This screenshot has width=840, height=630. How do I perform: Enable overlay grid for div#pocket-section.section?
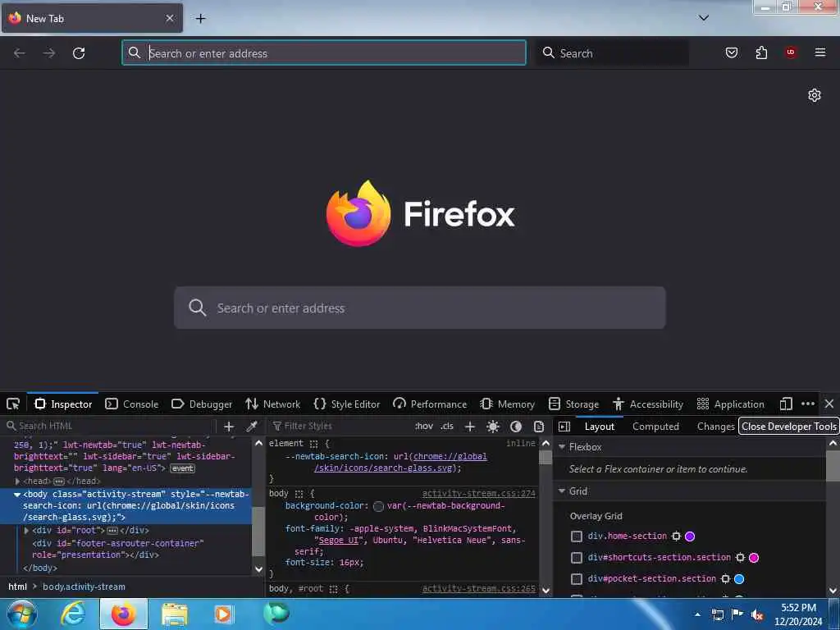(577, 579)
